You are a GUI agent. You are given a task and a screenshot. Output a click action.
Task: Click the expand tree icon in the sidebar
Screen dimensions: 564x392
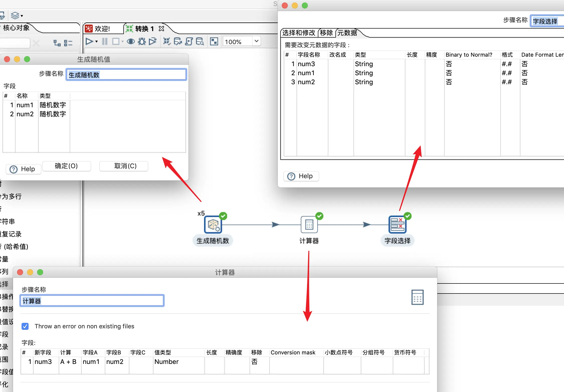click(57, 43)
